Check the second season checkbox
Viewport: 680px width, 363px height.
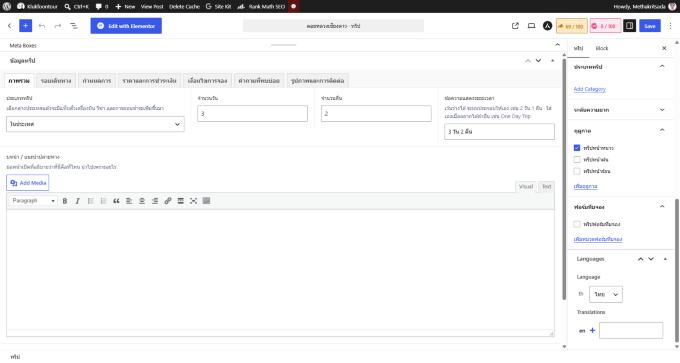pyautogui.click(x=577, y=160)
